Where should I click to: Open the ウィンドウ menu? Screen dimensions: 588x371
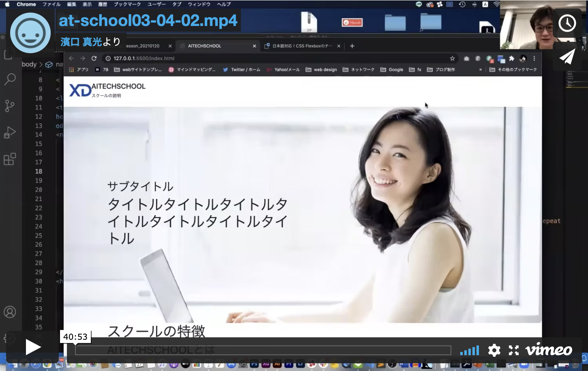[199, 4]
